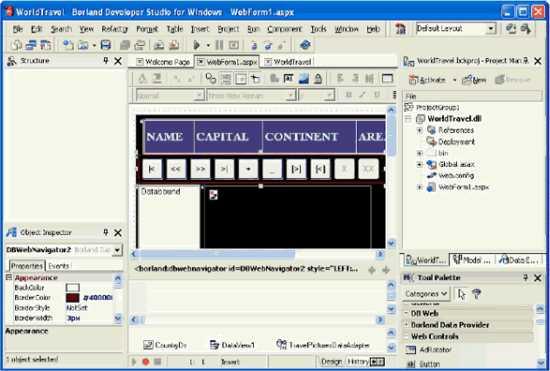Click the Save floppy disk icon
The image size is (550, 371).
tap(106, 45)
